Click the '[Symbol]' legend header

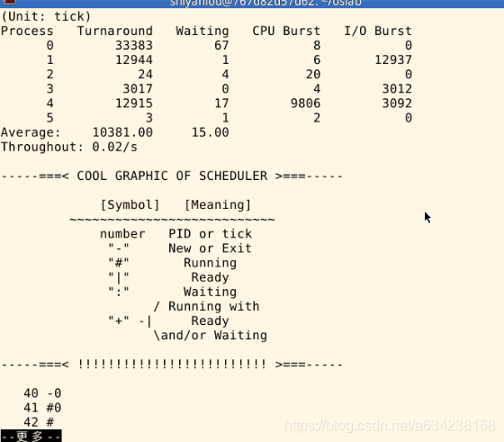pyautogui.click(x=130, y=204)
